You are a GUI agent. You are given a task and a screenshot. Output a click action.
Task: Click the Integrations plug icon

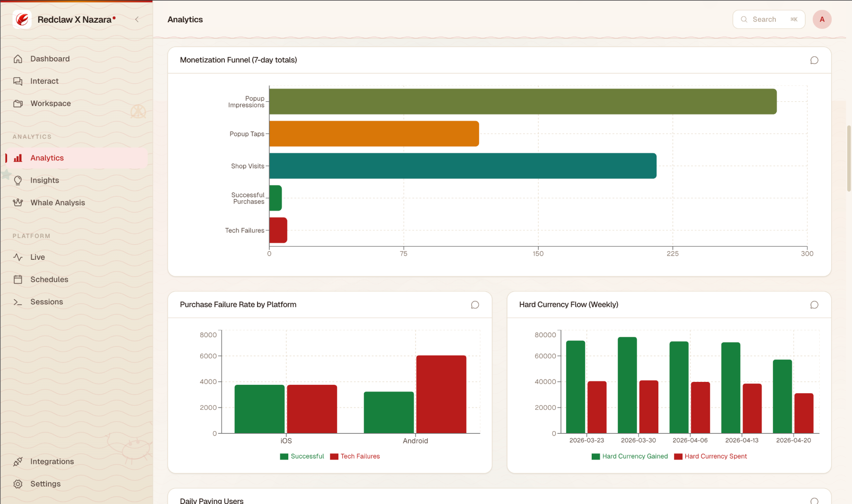(x=18, y=461)
